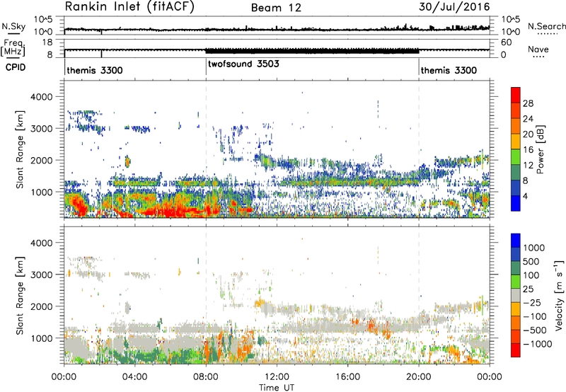Pick the light green 25-100 velocity swatch

click(516, 282)
